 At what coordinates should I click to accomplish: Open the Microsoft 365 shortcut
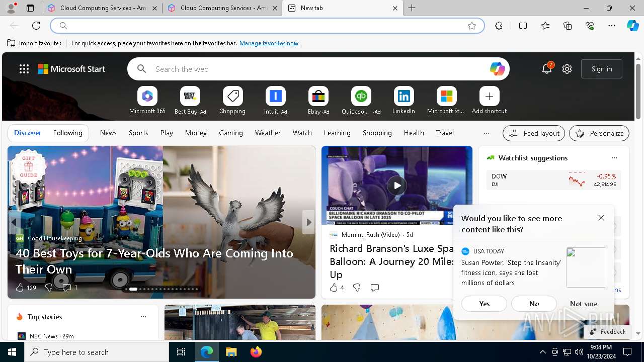coord(147,101)
